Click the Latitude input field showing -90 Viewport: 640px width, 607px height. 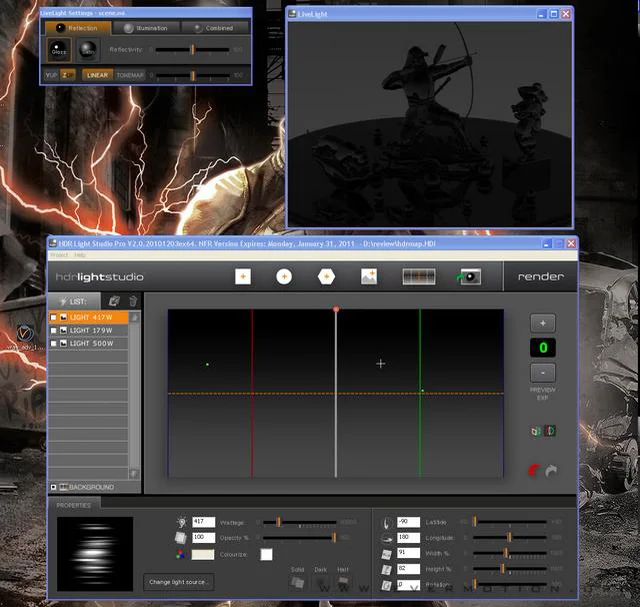pos(408,522)
